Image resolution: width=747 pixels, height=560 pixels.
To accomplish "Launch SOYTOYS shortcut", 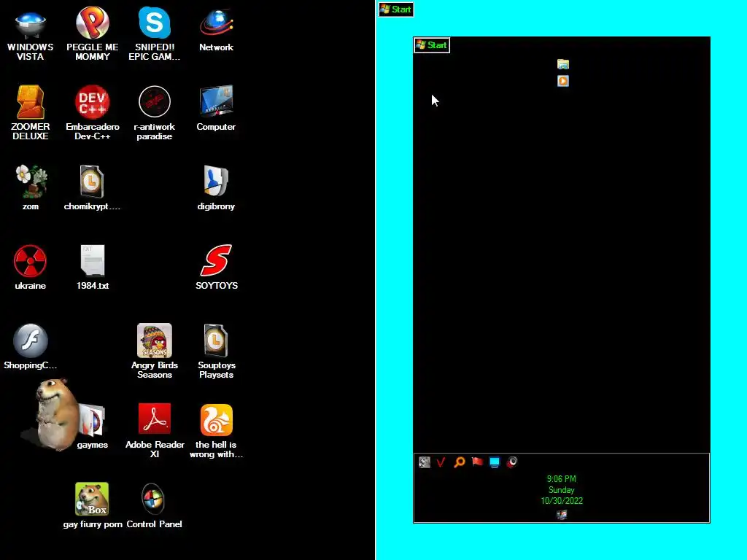I will point(216,267).
